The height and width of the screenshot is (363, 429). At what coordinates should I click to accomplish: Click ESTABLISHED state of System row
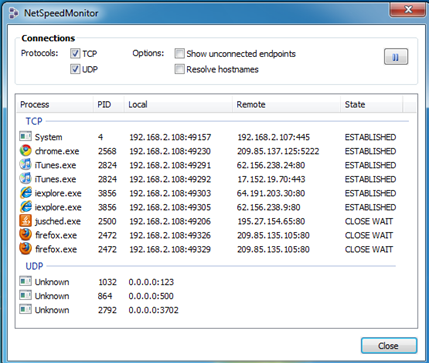tap(370, 137)
